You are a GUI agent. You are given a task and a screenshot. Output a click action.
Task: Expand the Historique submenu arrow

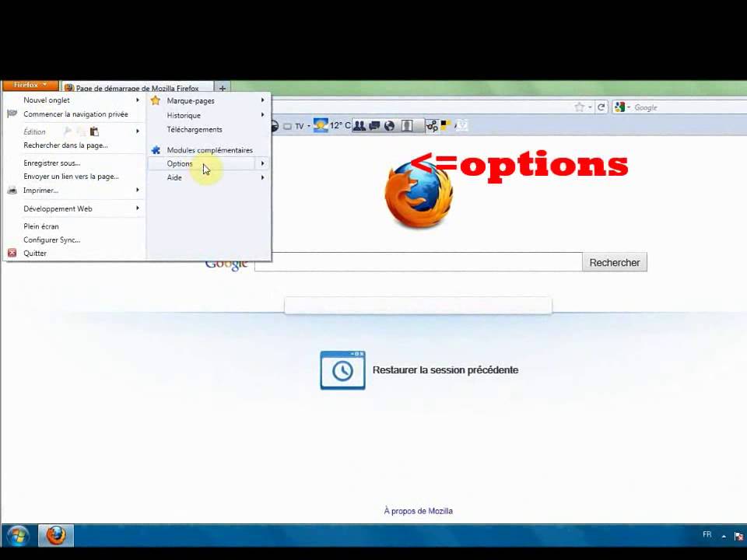click(262, 115)
